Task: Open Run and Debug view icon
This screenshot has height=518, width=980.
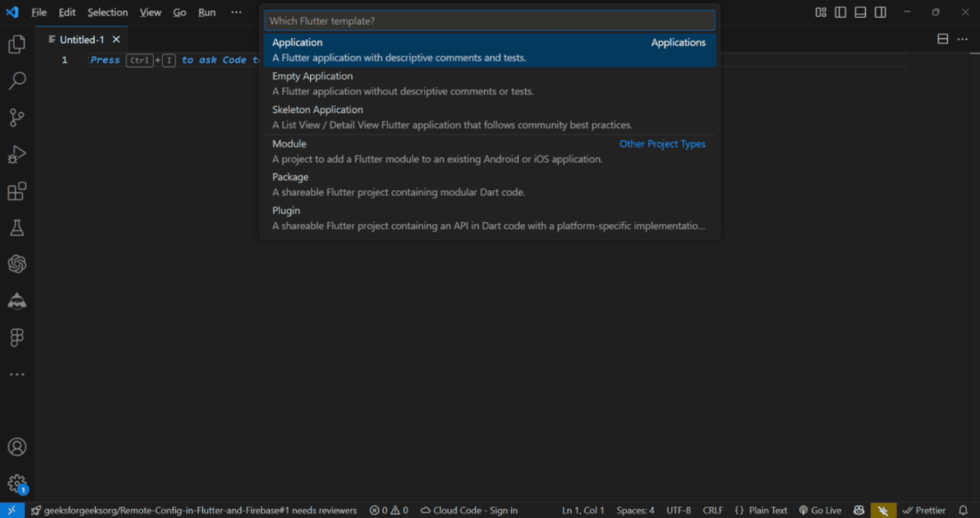Action: click(17, 155)
